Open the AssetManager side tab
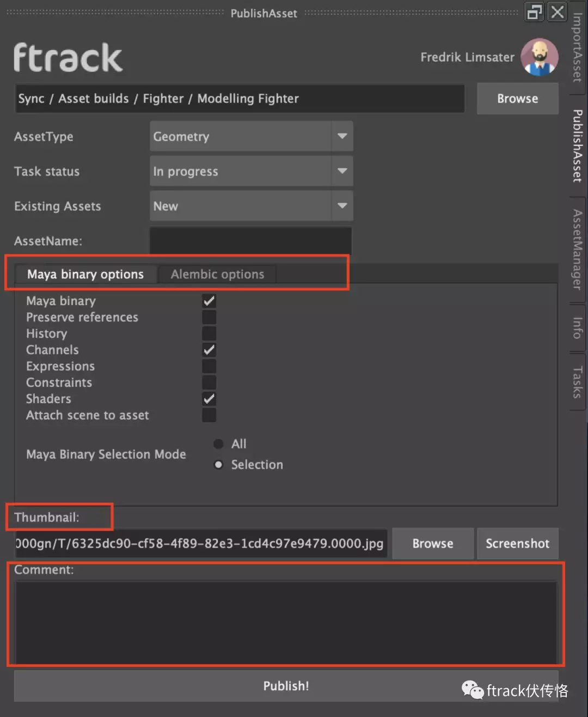 [x=577, y=250]
